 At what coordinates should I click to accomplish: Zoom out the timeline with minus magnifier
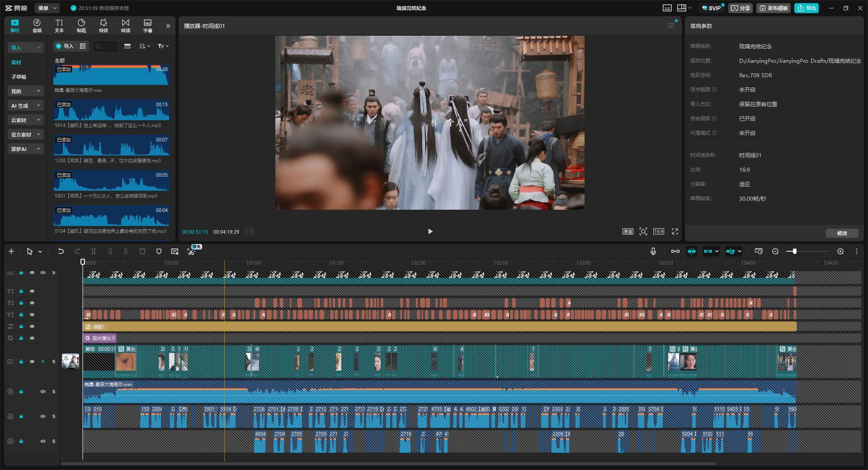coord(775,251)
